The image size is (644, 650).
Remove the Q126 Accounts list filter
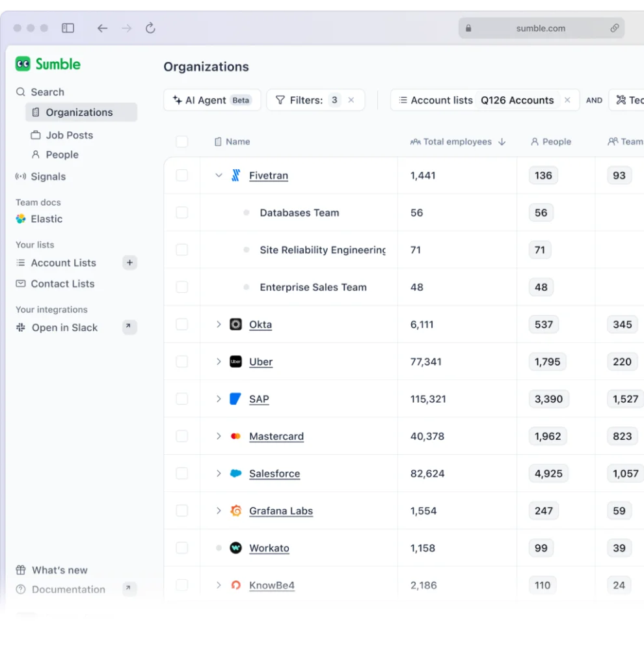click(567, 100)
